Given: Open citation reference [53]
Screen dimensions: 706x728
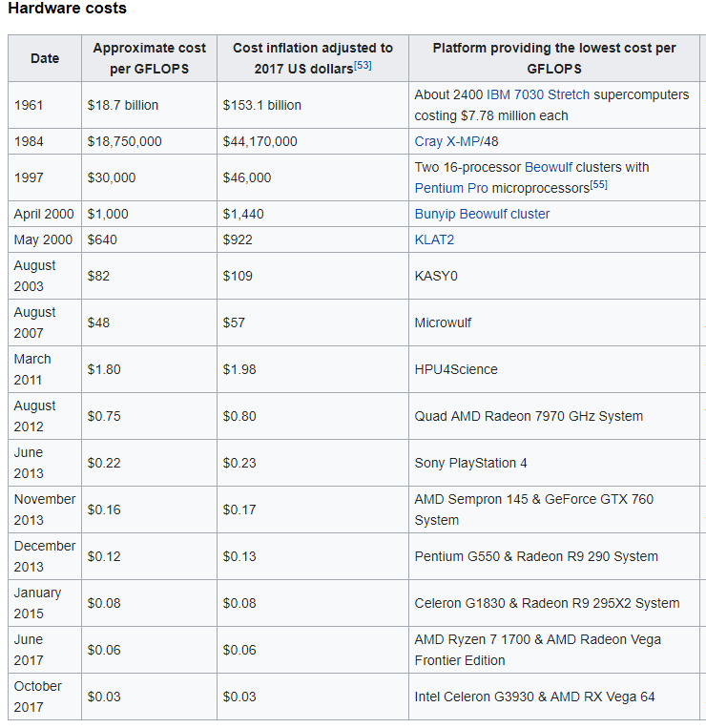Looking at the screenshot, I should (x=363, y=66).
